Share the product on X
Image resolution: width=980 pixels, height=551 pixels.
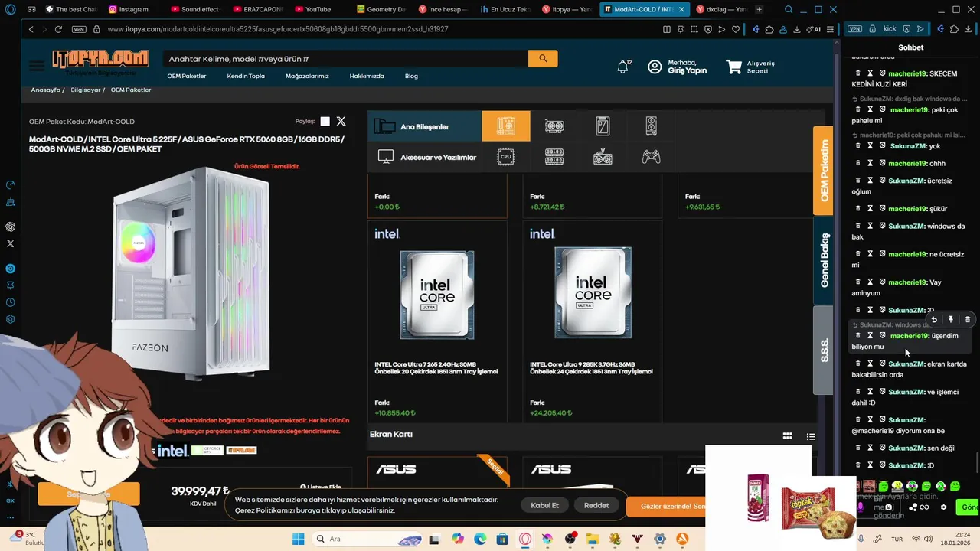coord(341,122)
